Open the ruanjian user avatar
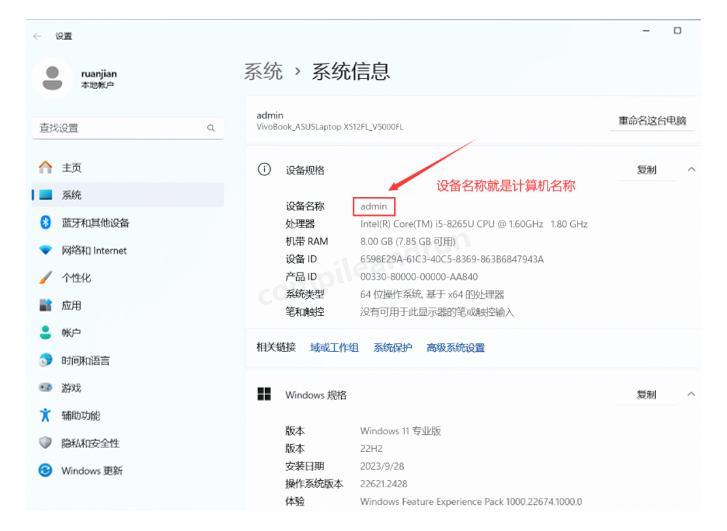The width and height of the screenshot is (727, 531). (x=52, y=78)
